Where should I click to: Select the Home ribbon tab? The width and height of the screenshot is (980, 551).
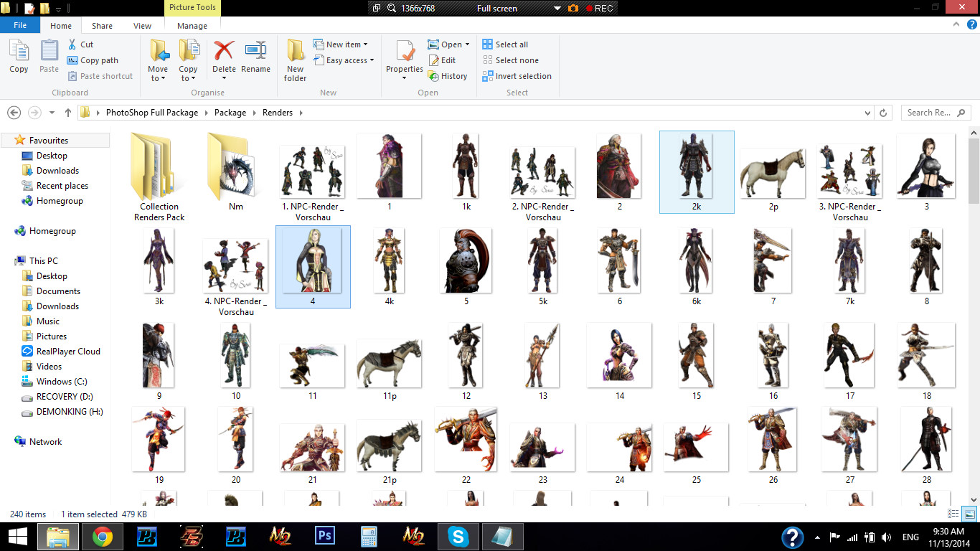coord(61,26)
